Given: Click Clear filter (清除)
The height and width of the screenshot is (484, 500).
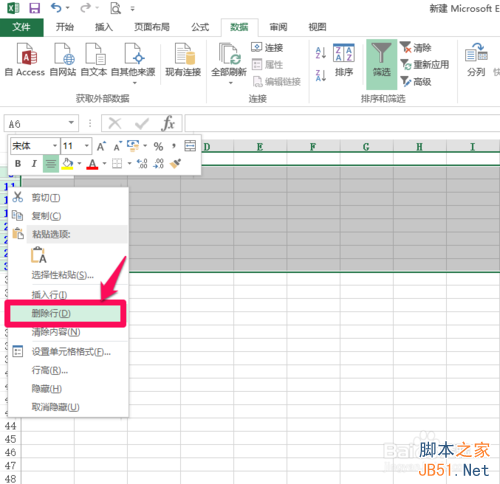Looking at the screenshot, I should (416, 48).
